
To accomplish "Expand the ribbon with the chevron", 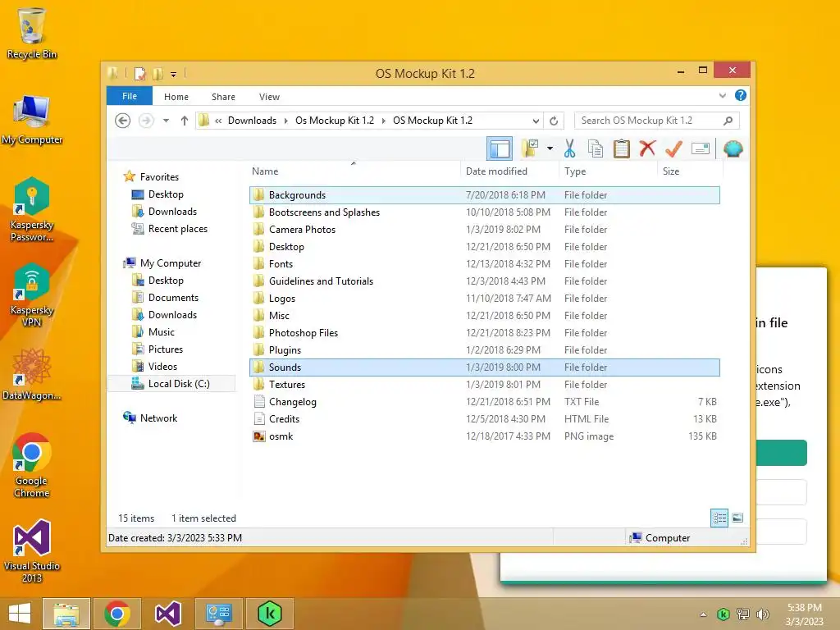I will coord(722,96).
